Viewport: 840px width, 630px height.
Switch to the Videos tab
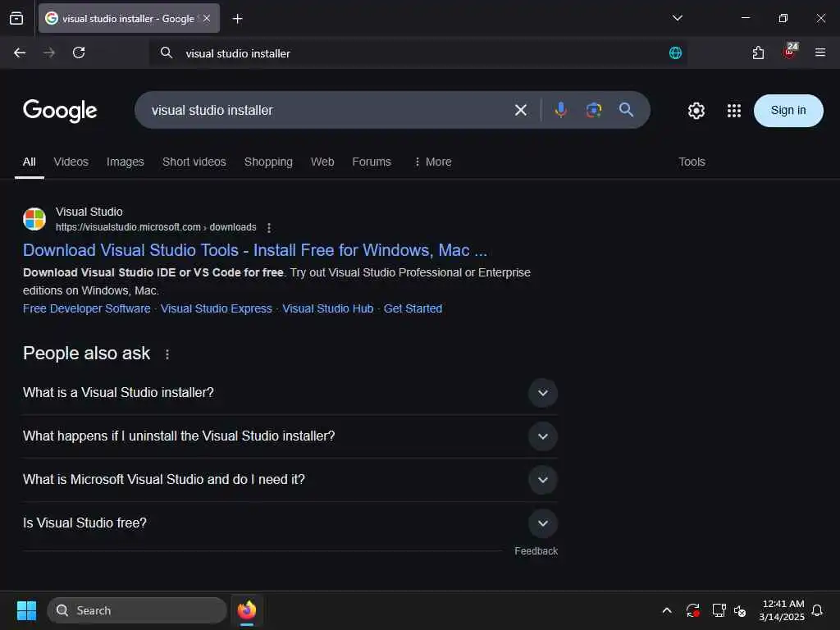click(71, 162)
